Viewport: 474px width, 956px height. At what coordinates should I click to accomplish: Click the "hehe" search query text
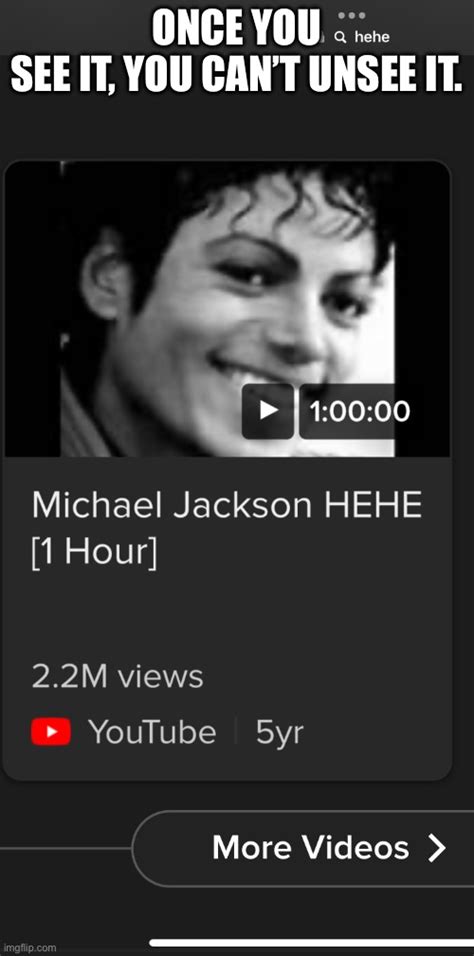372,37
